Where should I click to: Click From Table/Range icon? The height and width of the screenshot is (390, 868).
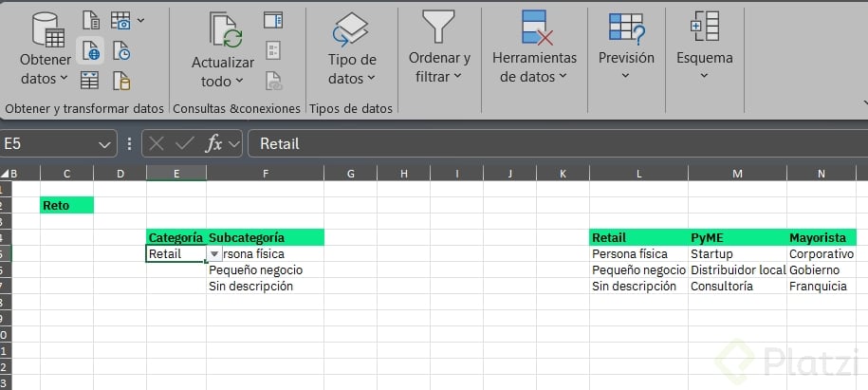pyautogui.click(x=91, y=80)
